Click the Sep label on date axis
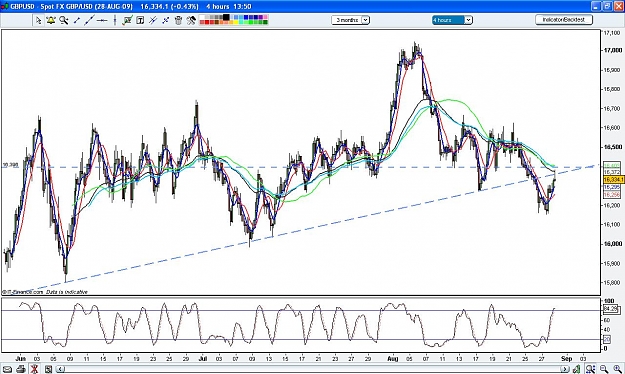Viewport: 625px width, 374px height. click(x=566, y=359)
